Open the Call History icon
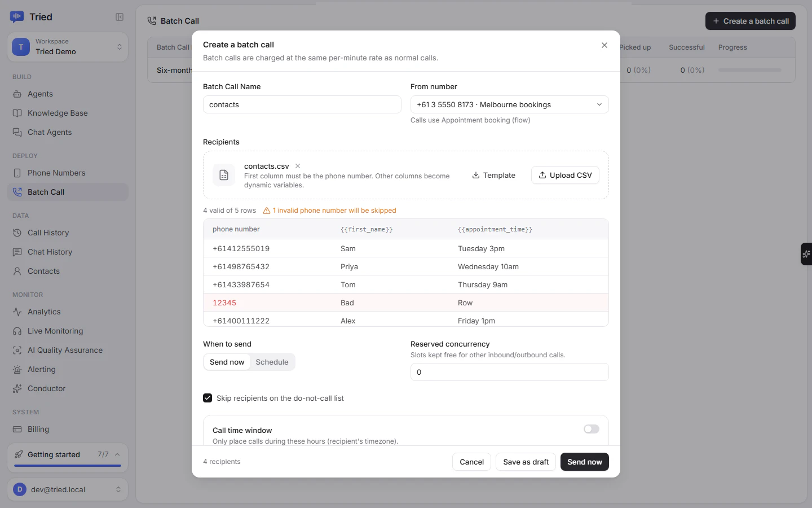 (17, 233)
